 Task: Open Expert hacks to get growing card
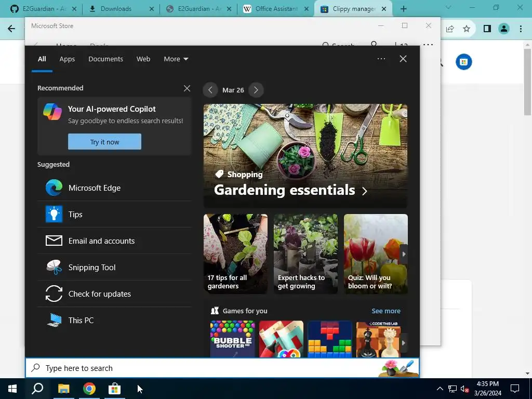click(x=305, y=254)
